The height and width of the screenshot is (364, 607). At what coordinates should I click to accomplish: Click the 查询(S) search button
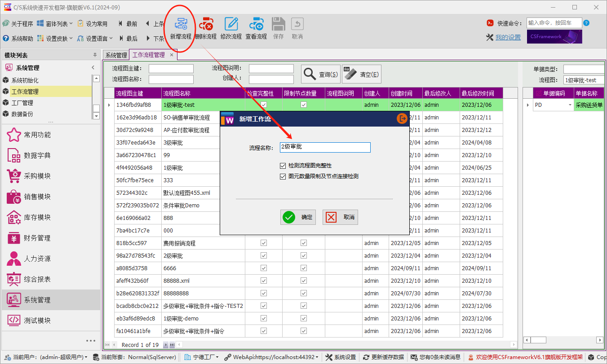point(320,74)
